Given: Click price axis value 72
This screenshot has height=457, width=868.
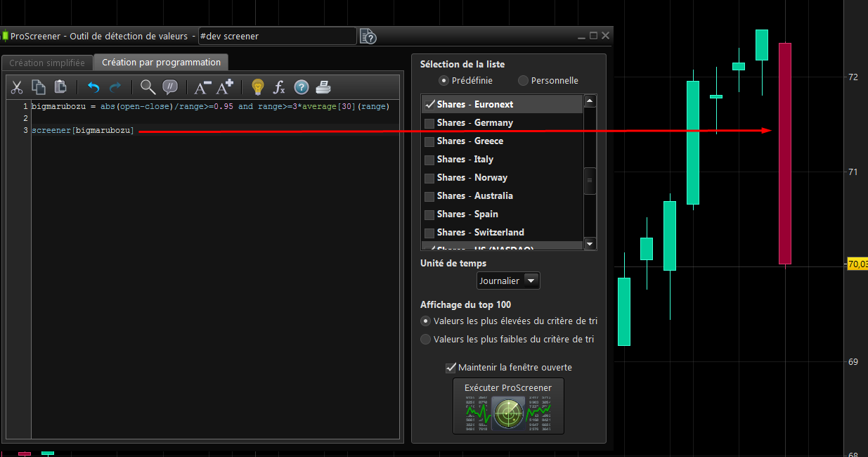Looking at the screenshot, I should point(853,77).
